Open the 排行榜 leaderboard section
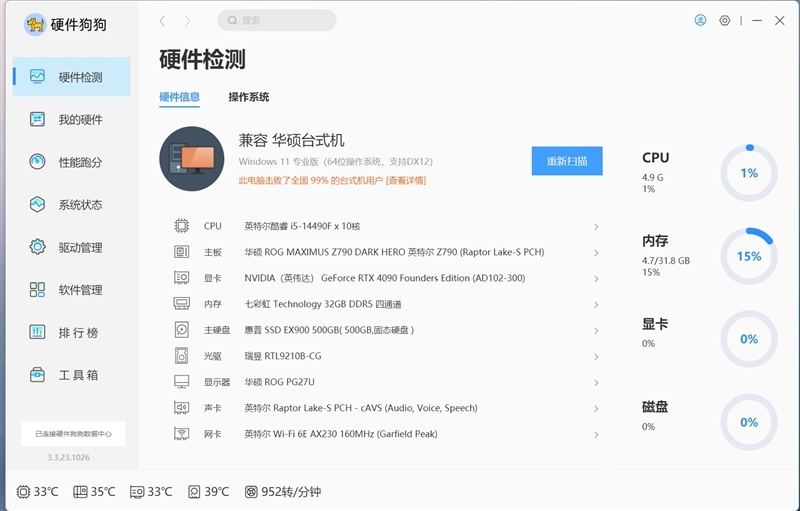800x511 pixels. pos(71,333)
